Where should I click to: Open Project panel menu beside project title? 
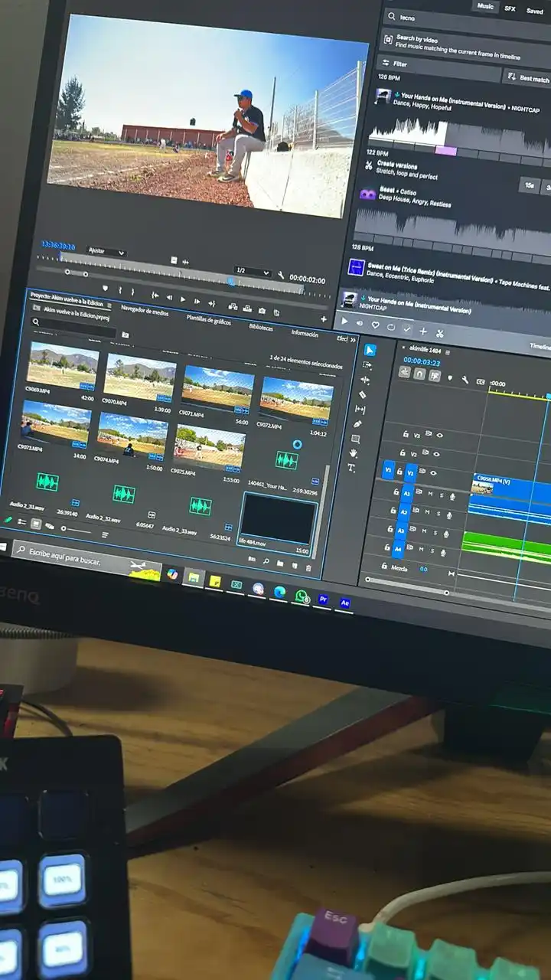pos(109,305)
